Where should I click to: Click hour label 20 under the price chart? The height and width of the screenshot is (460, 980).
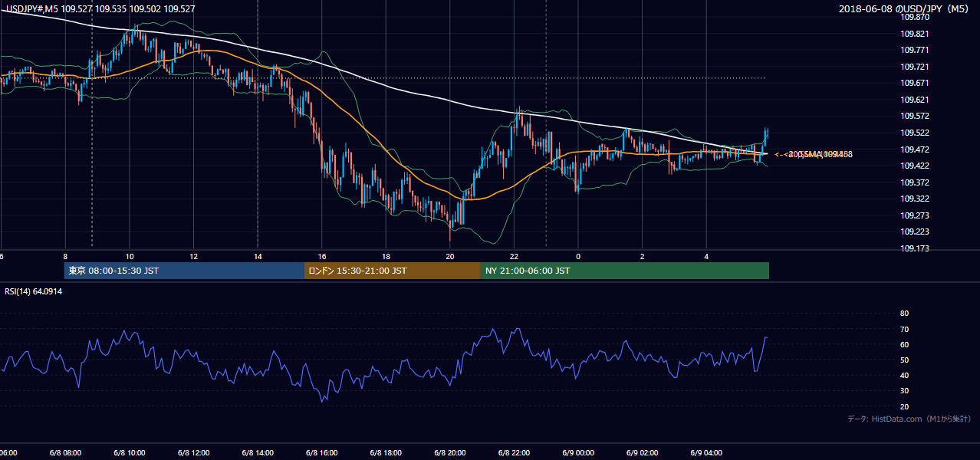click(450, 256)
